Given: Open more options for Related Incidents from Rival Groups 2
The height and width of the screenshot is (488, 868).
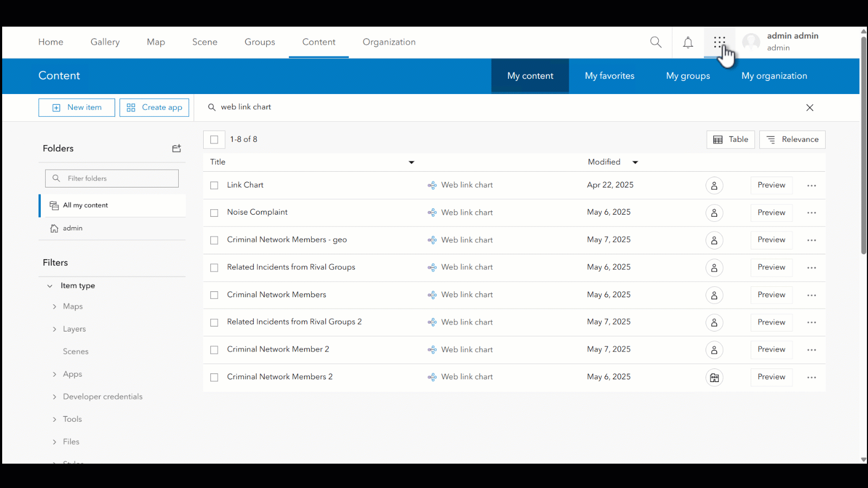Looking at the screenshot, I should click(812, 323).
